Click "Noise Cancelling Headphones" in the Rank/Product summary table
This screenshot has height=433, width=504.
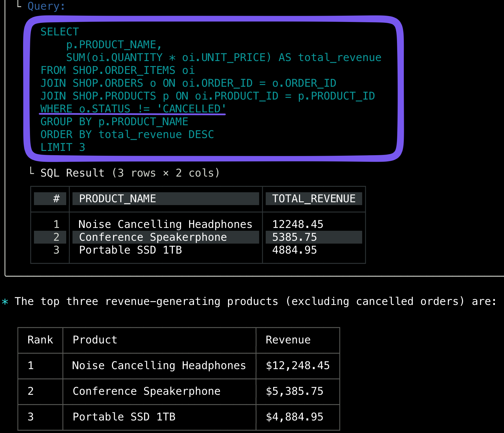tap(159, 365)
